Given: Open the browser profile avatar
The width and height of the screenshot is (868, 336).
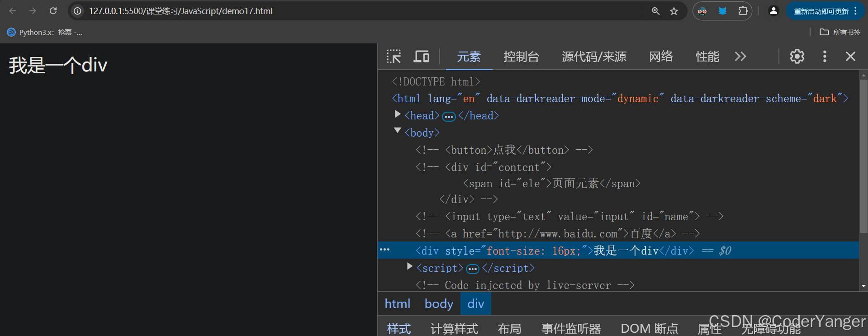Looking at the screenshot, I should pos(773,11).
